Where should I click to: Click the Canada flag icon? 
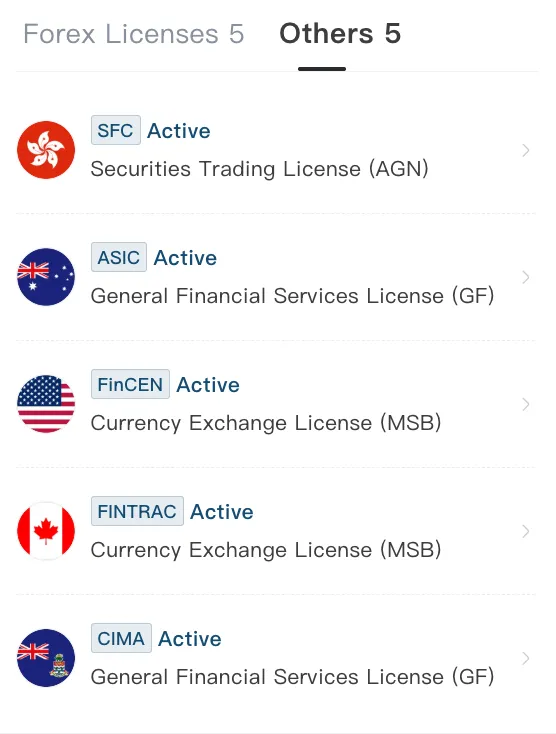coord(46,531)
